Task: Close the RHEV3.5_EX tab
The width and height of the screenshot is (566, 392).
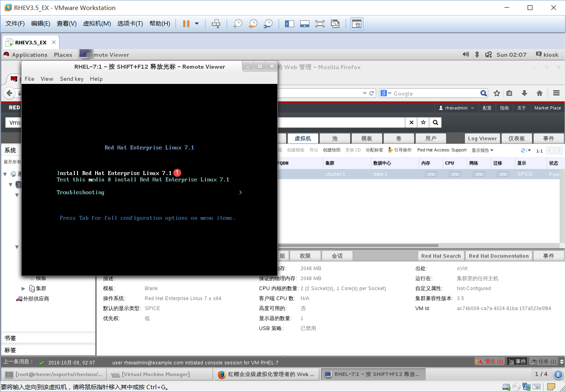Action: 54,42
